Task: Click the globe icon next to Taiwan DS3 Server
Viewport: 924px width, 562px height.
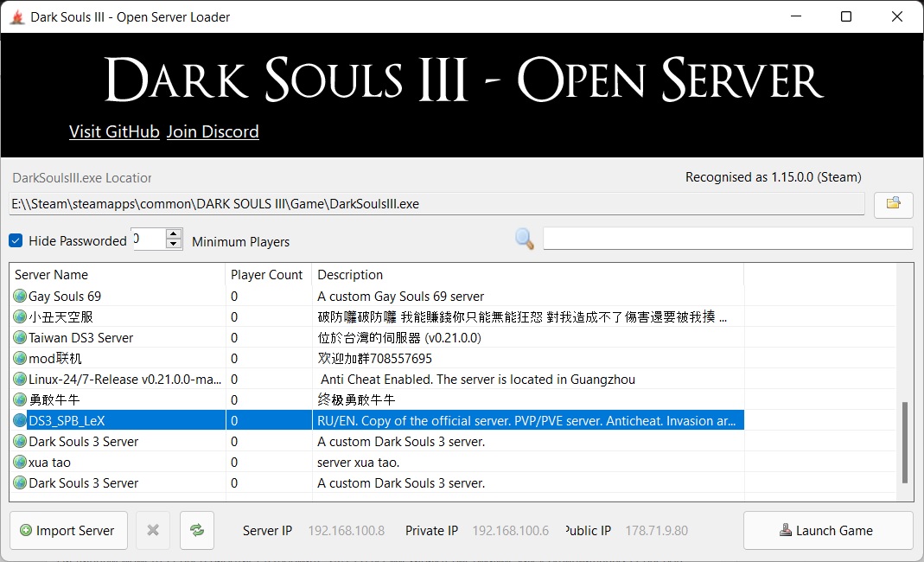Action: pyautogui.click(x=20, y=337)
